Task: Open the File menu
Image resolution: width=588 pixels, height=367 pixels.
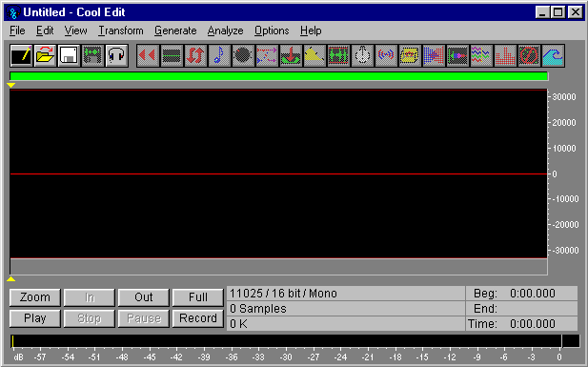Action: [x=17, y=31]
